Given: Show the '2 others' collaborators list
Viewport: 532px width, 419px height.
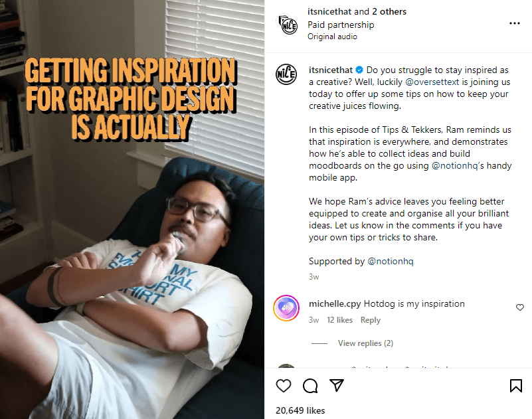Looking at the screenshot, I should (389, 11).
